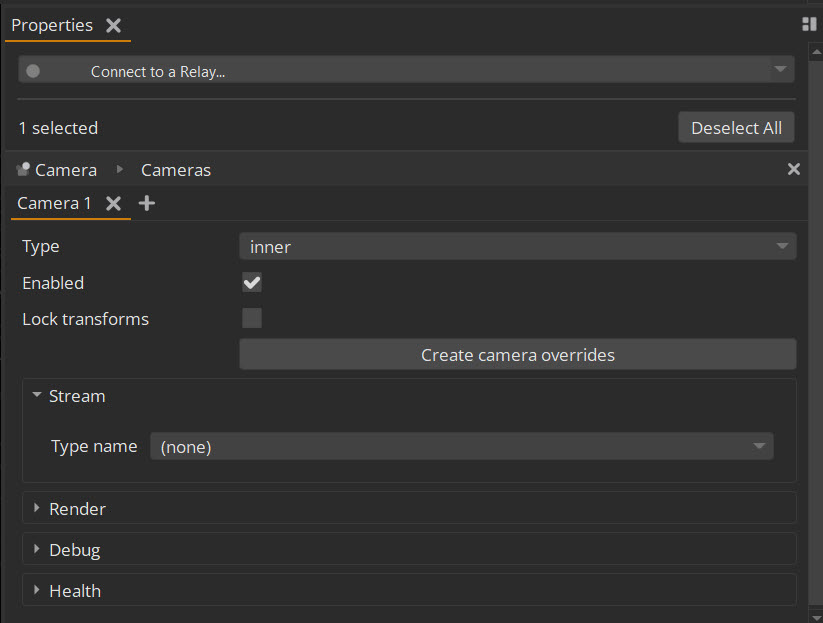The height and width of the screenshot is (623, 823).
Task: Open the Type name dropdown
Action: pos(461,447)
